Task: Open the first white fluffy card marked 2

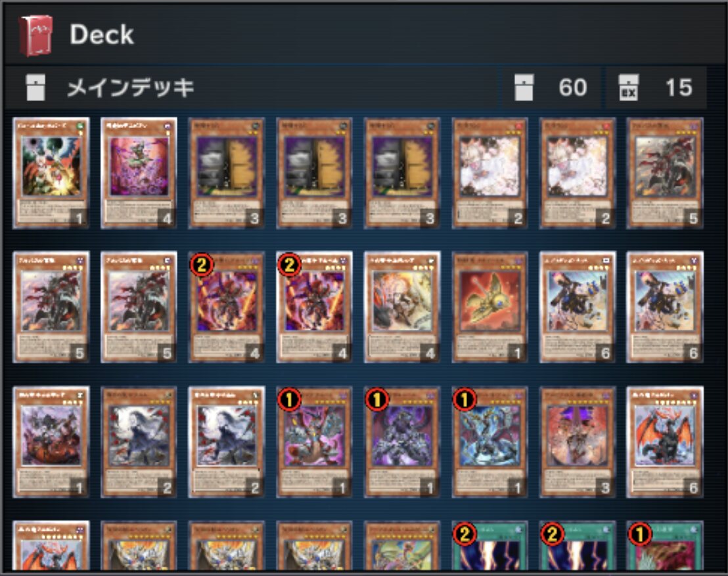Action: point(489,173)
